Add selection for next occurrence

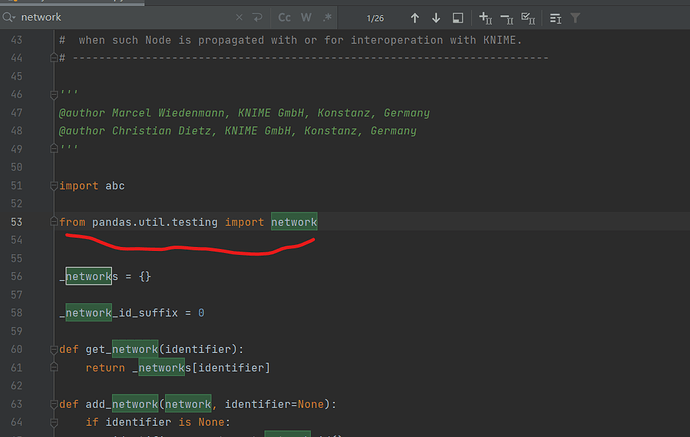[x=485, y=18]
